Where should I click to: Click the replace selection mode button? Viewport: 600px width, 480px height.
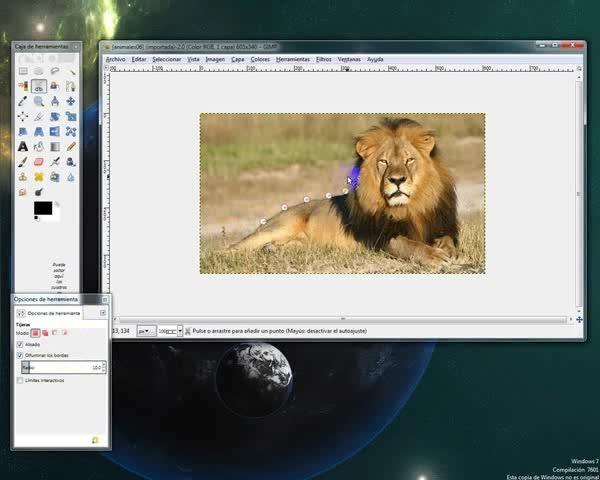pos(35,332)
